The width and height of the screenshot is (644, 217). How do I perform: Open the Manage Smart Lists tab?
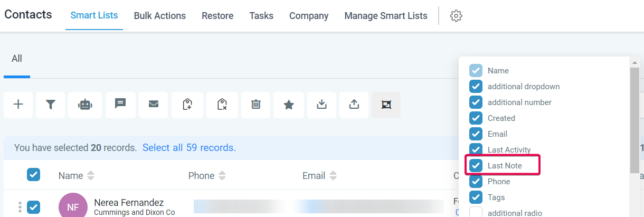tap(386, 16)
